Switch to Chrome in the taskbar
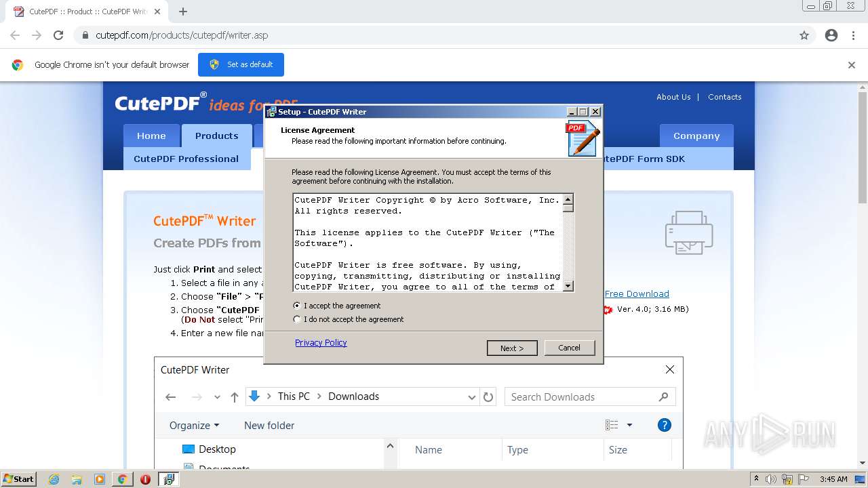The width and height of the screenshot is (868, 488). point(122,479)
